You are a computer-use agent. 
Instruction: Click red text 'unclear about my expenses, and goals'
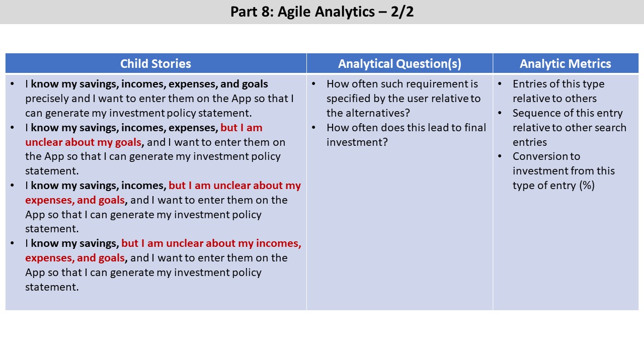click(x=163, y=193)
